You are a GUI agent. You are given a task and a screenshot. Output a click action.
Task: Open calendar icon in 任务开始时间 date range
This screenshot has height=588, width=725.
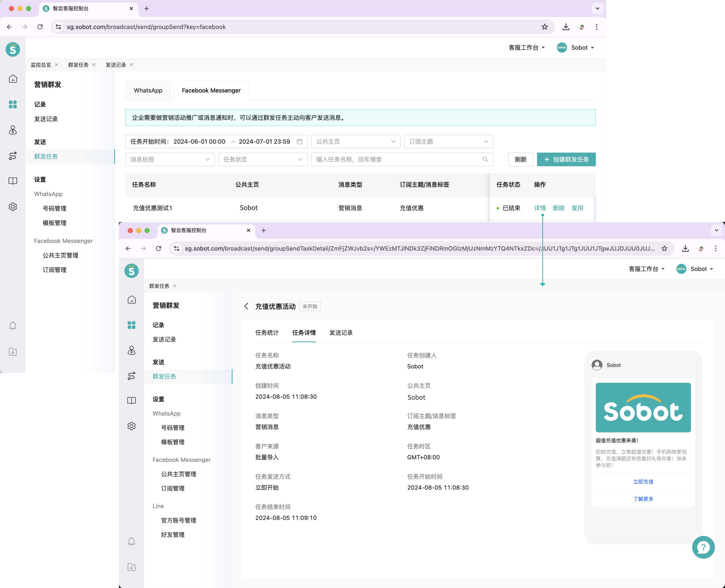pyautogui.click(x=300, y=141)
